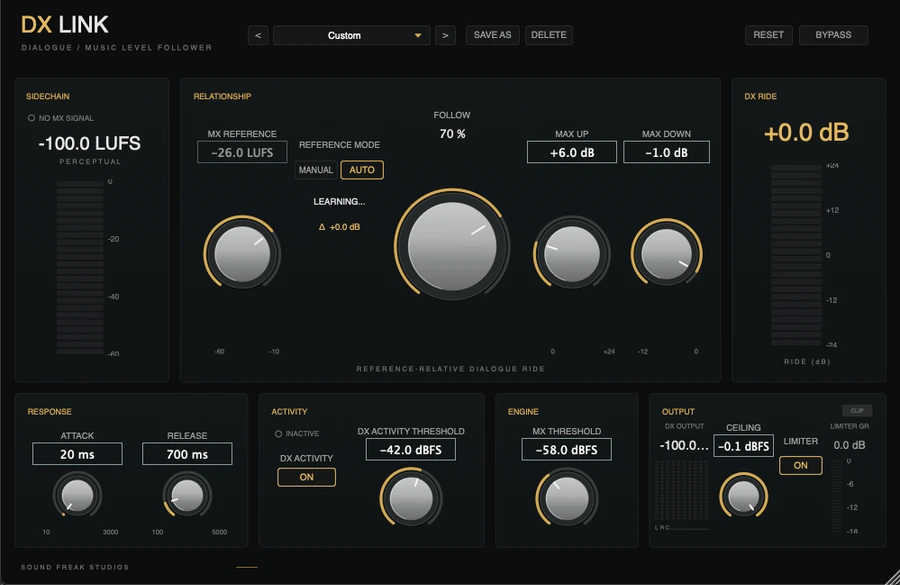The image size is (900, 585).
Task: Click the DX OUTPUT level readout
Action: 684,445
